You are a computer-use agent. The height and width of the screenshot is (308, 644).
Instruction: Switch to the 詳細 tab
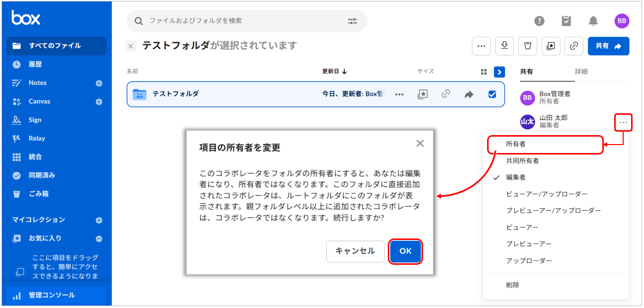coord(581,72)
